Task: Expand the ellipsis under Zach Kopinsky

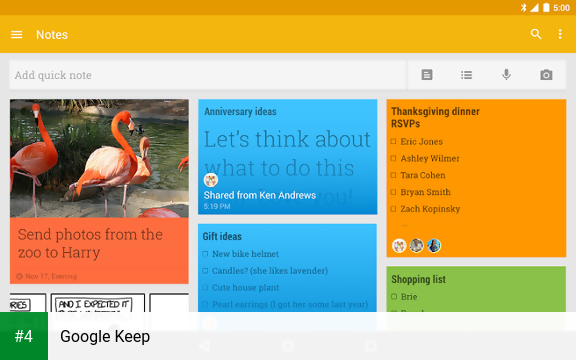Action: [404, 225]
